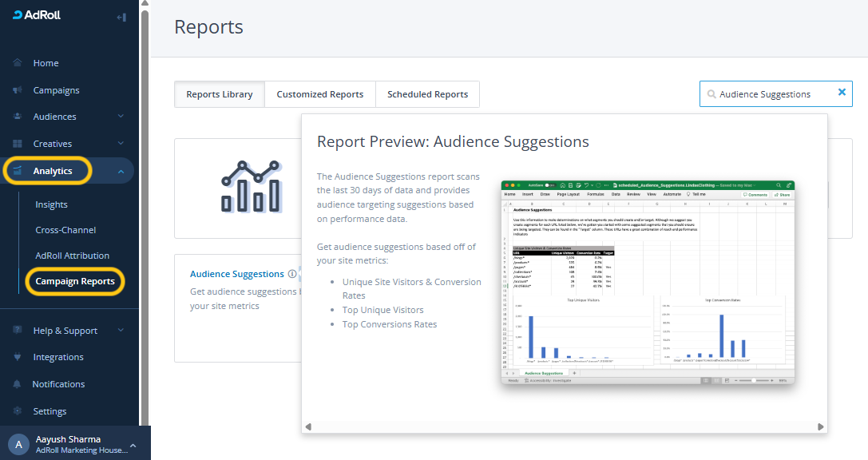Switch to the Scheduled Reports tab

(427, 94)
